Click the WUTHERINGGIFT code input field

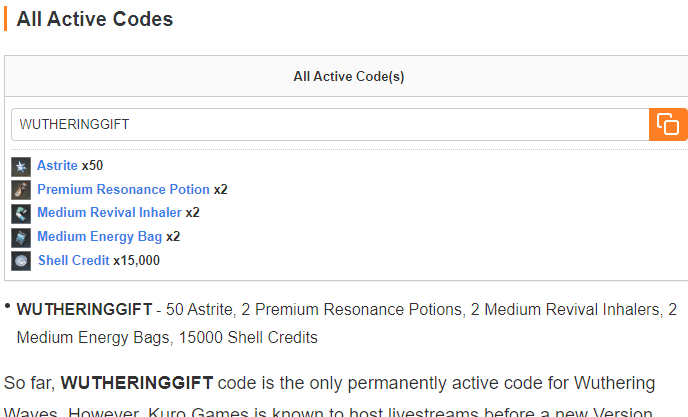(x=330, y=125)
